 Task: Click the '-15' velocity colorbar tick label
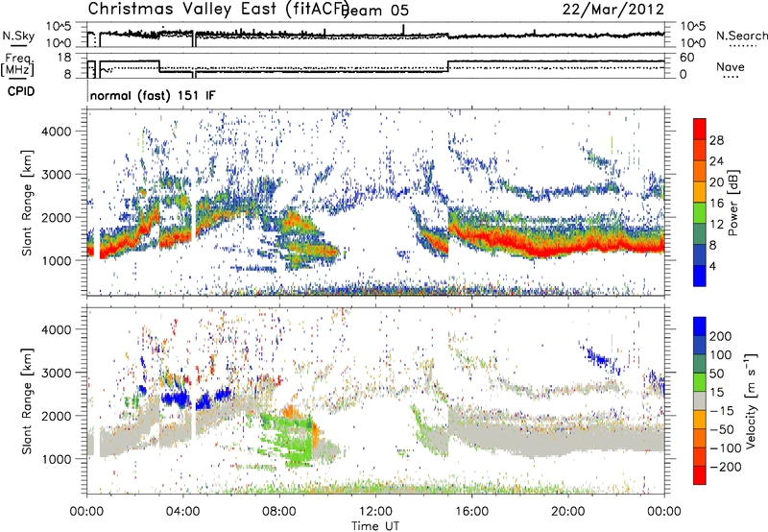pyautogui.click(x=721, y=411)
